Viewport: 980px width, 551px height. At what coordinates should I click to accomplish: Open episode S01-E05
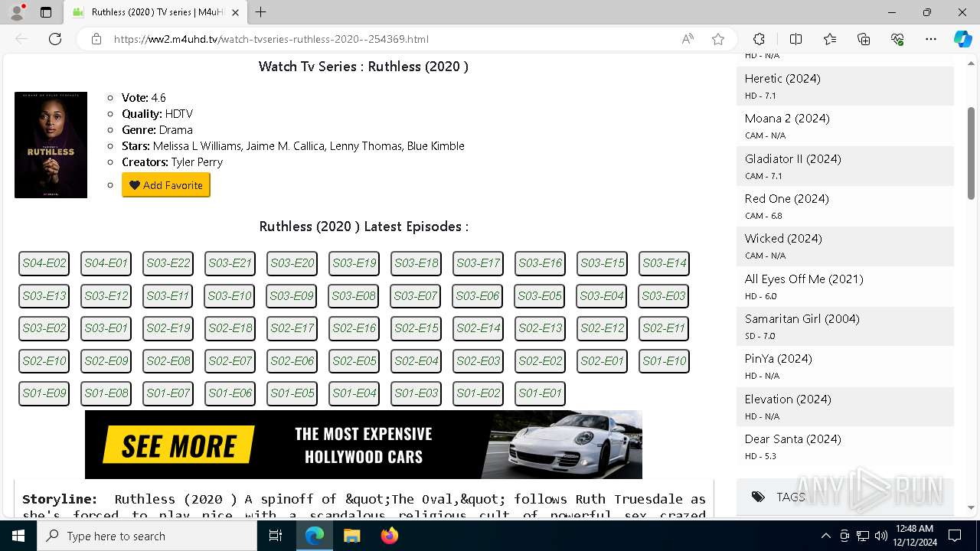pos(292,393)
